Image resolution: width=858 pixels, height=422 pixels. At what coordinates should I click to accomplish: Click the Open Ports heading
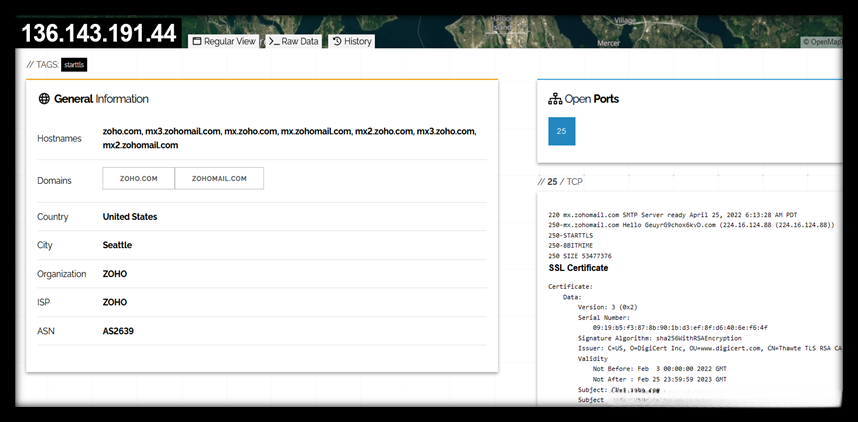coord(592,99)
